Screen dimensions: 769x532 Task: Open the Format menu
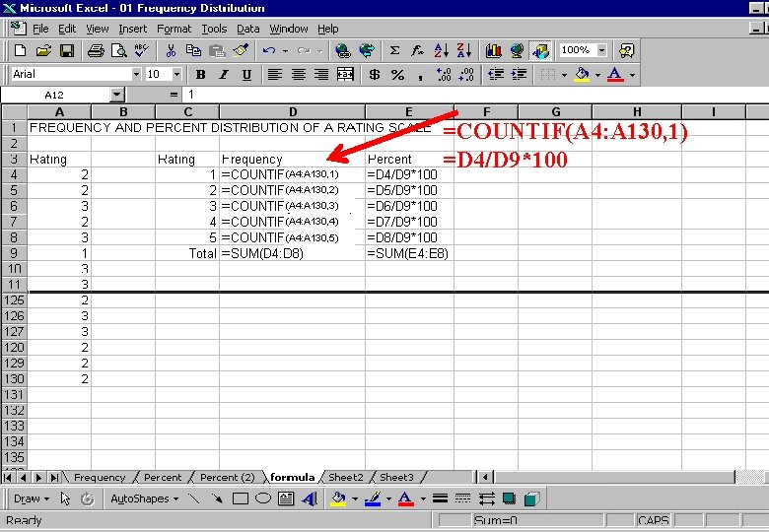click(x=174, y=29)
